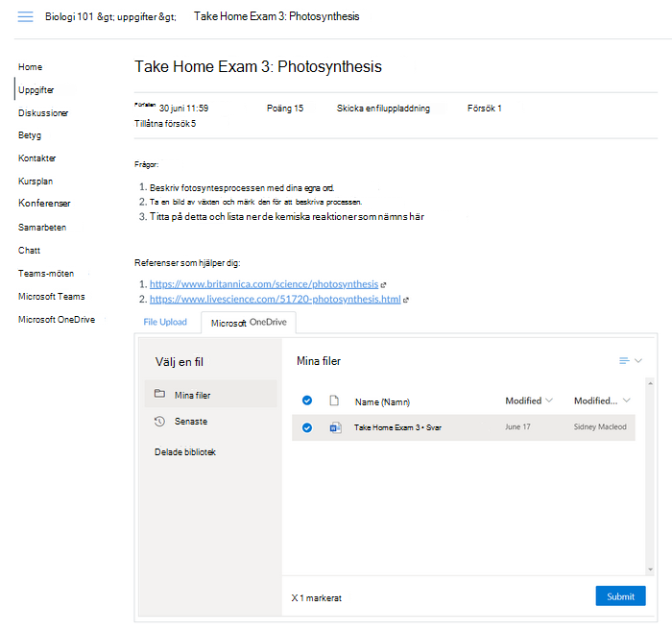Uncheck the Take Home Exam 3 - Svar file checkbox

click(x=307, y=427)
